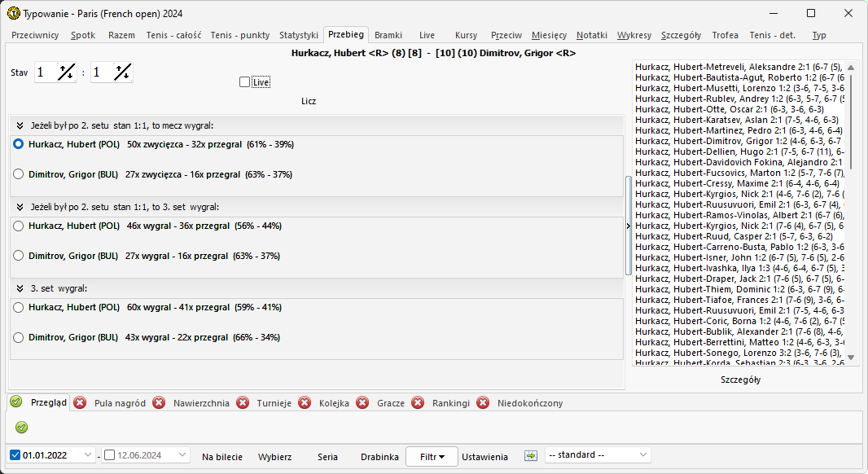Image resolution: width=868 pixels, height=474 pixels.
Task: Click the red X icon before Turnieje
Action: tap(243, 402)
